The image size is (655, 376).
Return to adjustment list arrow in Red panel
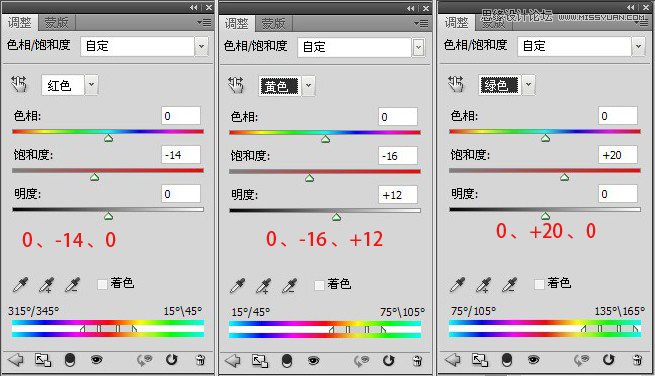(x=16, y=360)
